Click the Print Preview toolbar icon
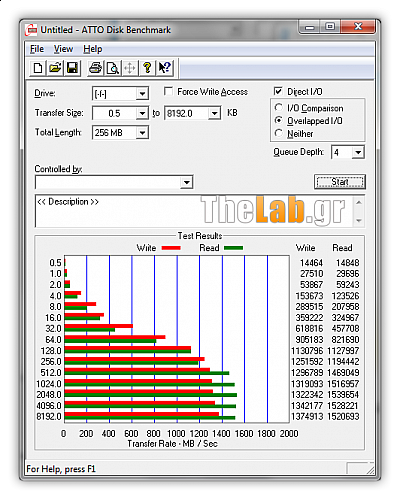Viewport: 400px width, 500px height. tap(113, 68)
